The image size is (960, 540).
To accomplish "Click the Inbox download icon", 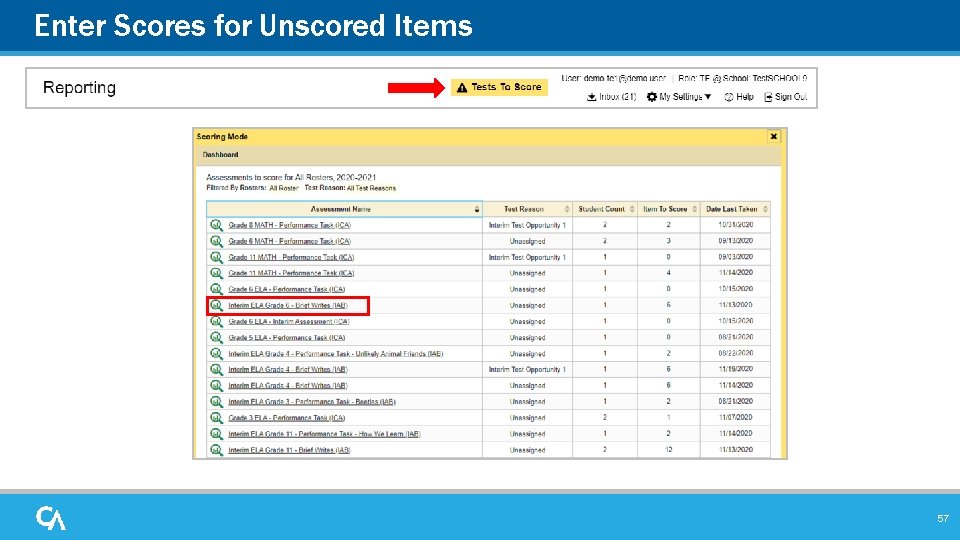I will click(591, 97).
